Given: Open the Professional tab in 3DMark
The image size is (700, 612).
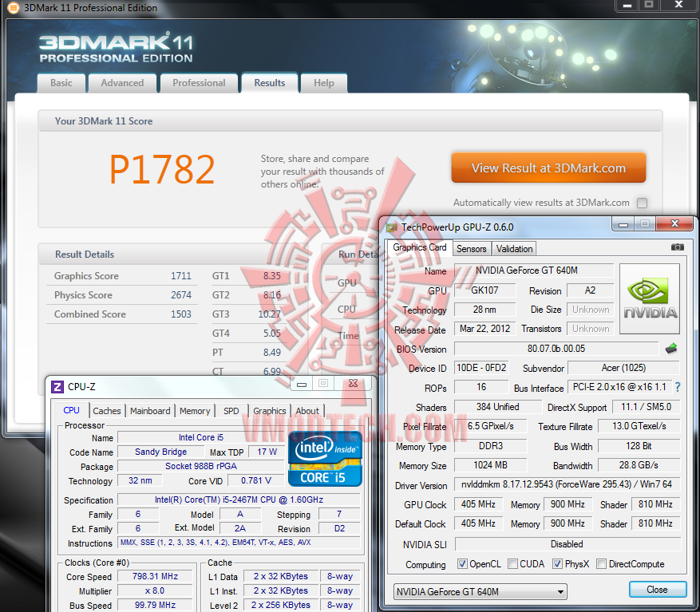Looking at the screenshot, I should coord(199,83).
